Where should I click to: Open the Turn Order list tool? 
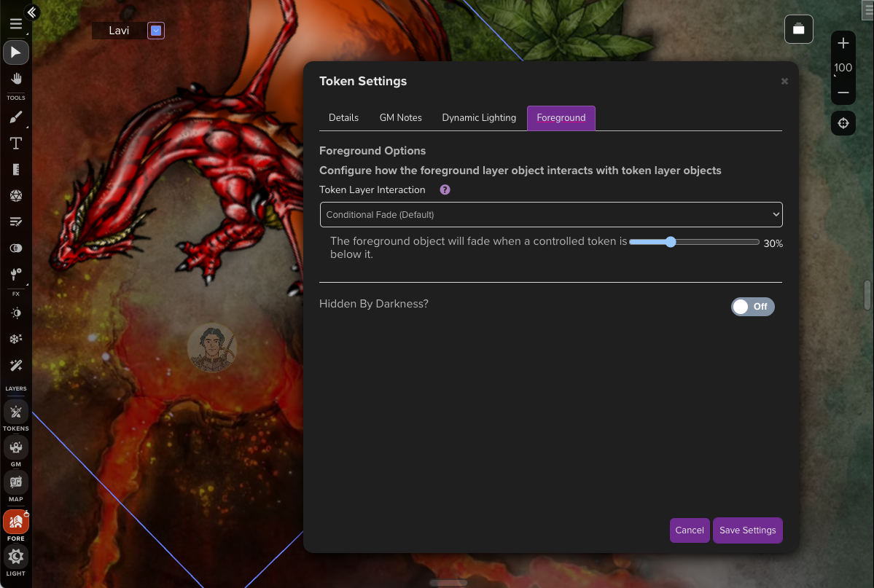(15, 222)
